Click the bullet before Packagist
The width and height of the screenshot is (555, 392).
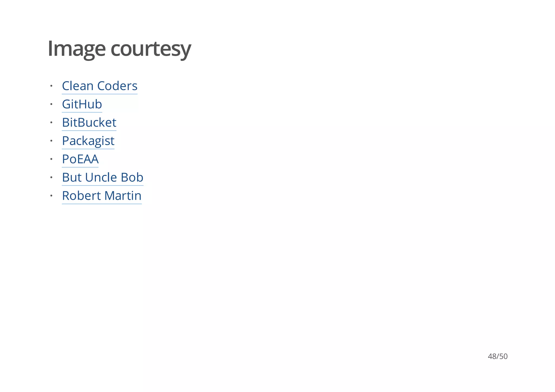click(51, 141)
